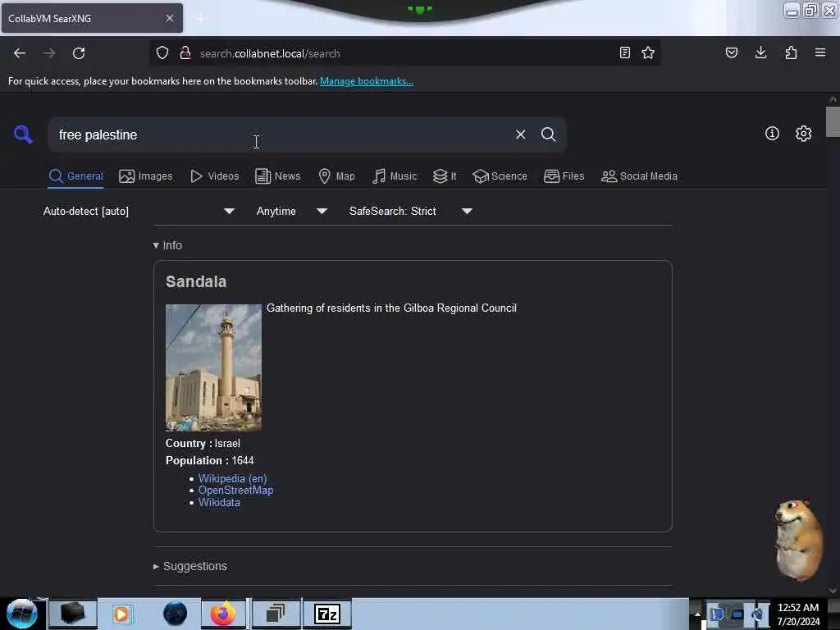Go back to the previous page
840x630 pixels.
[x=20, y=53]
